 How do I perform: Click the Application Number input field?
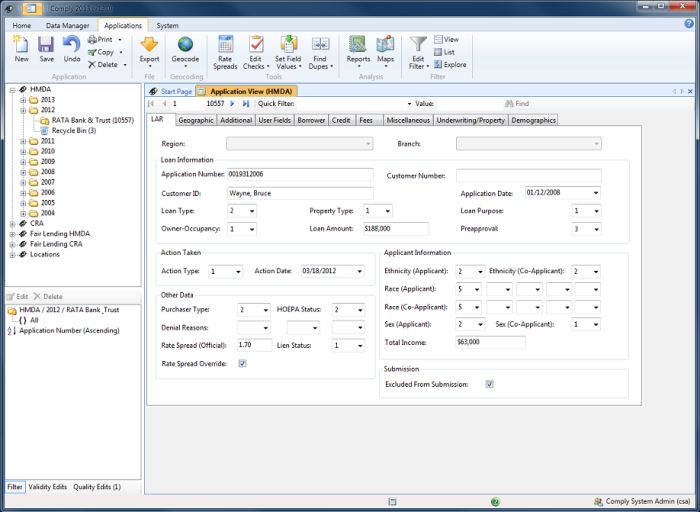[x=300, y=175]
